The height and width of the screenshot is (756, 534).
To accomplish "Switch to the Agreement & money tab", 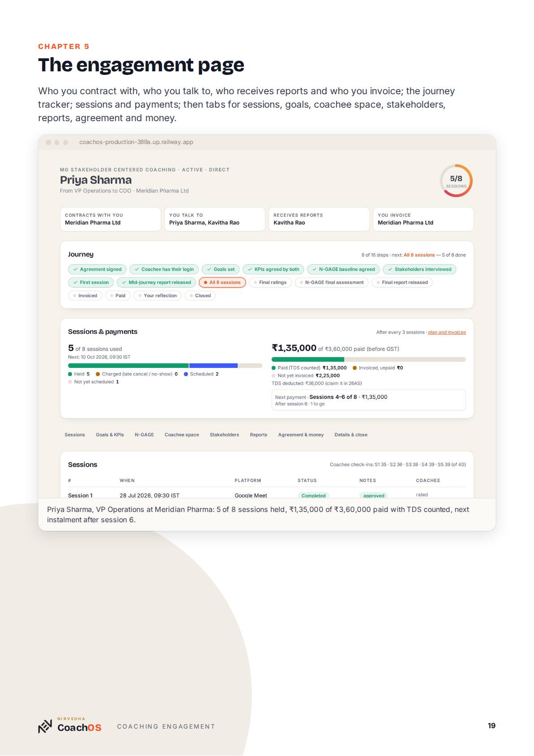I will 301,435.
